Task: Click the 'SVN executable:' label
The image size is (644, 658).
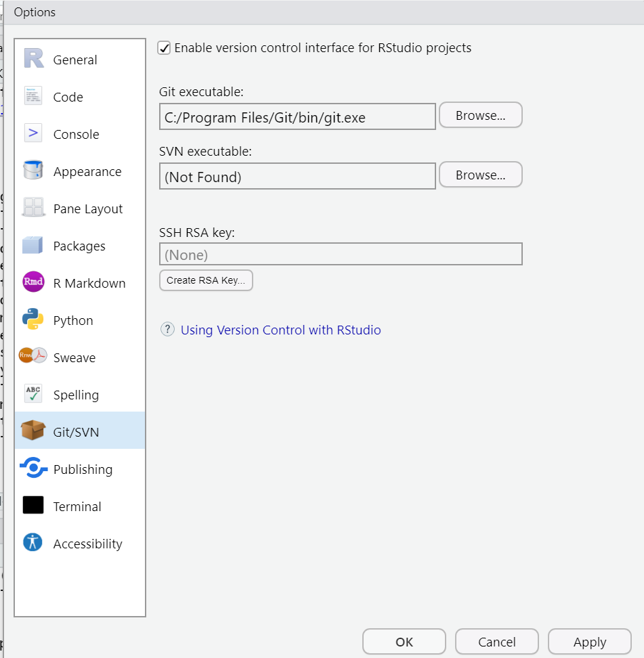Action: click(x=205, y=151)
